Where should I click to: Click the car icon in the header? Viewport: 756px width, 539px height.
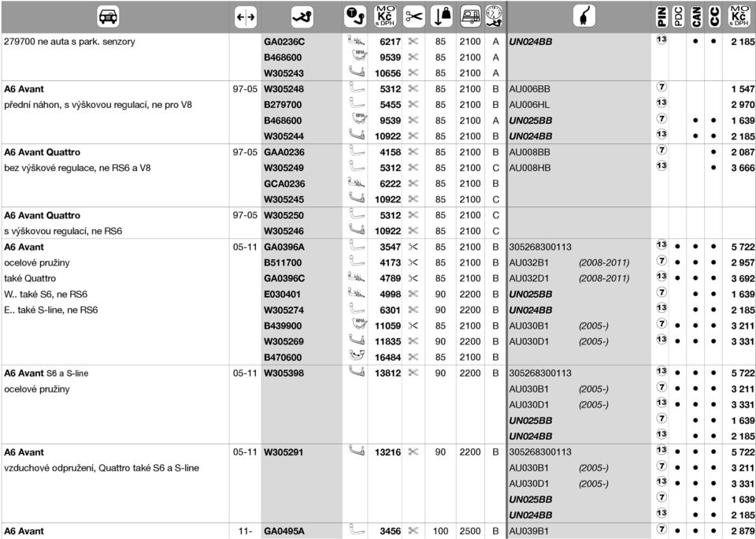tap(108, 17)
